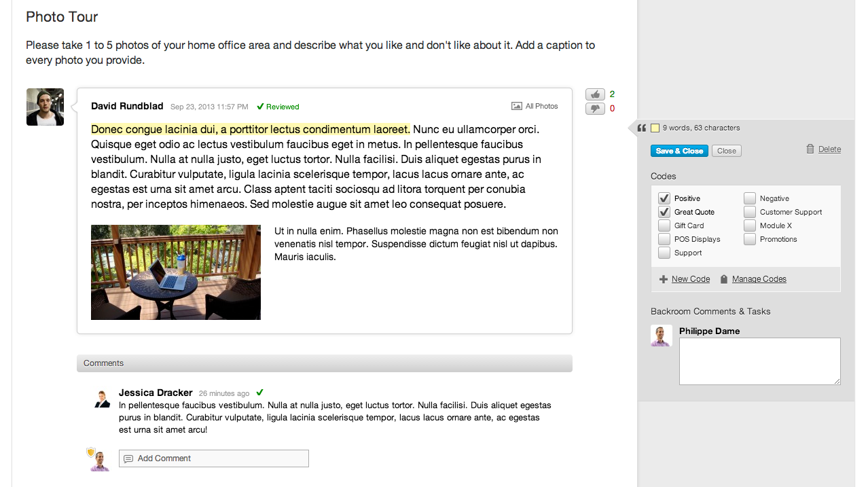This screenshot has height=487, width=868.
Task: Select the Promotions code checkbox
Action: (750, 239)
